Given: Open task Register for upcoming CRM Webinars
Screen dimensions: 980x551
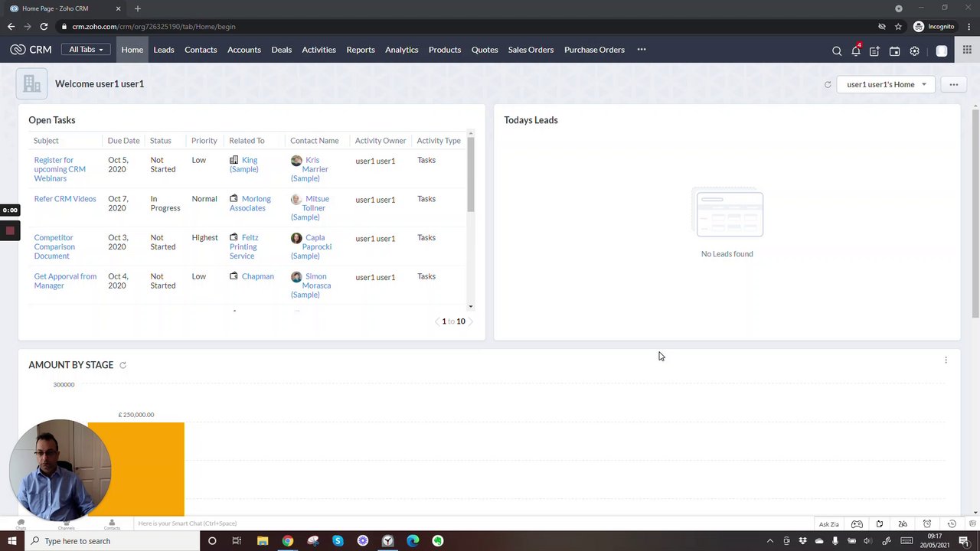Looking at the screenshot, I should coord(60,169).
